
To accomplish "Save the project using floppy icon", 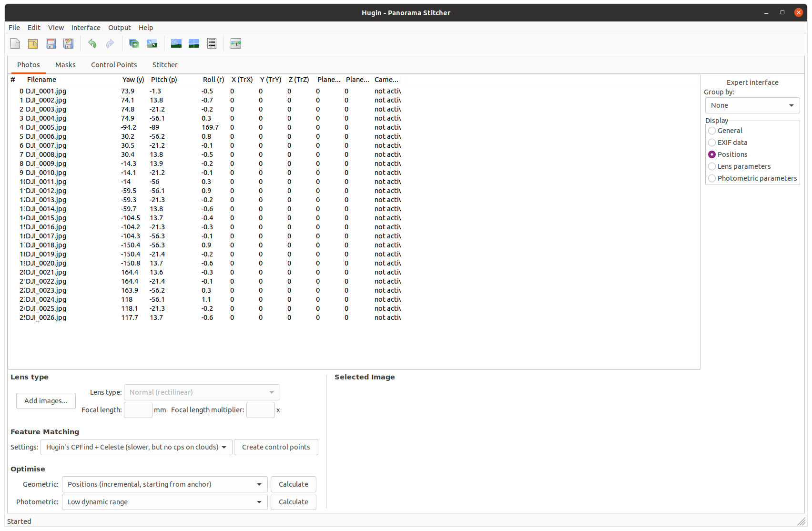I will tap(51, 44).
